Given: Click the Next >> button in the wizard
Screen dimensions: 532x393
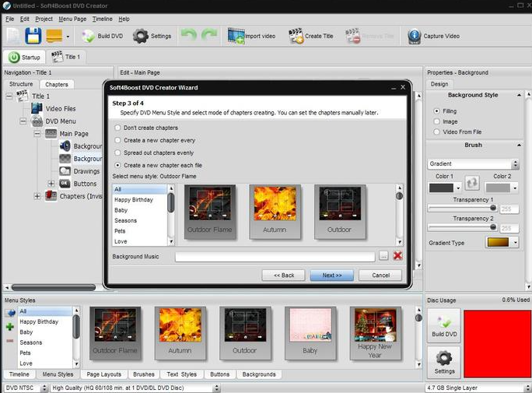Looking at the screenshot, I should coord(331,275).
